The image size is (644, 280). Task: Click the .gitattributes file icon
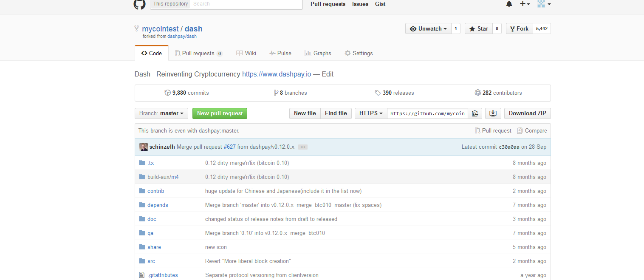(142, 275)
